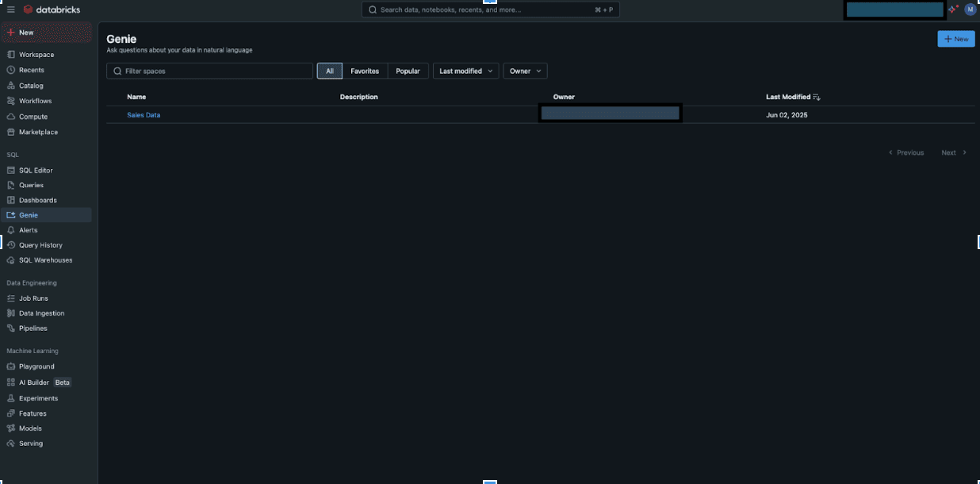The height and width of the screenshot is (484, 980).
Task: Click the Experiments flask icon
Action: point(11,398)
